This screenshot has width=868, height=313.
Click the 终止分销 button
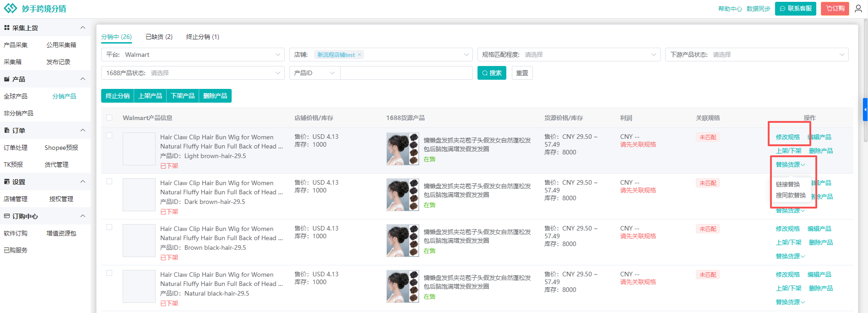pyautogui.click(x=118, y=96)
